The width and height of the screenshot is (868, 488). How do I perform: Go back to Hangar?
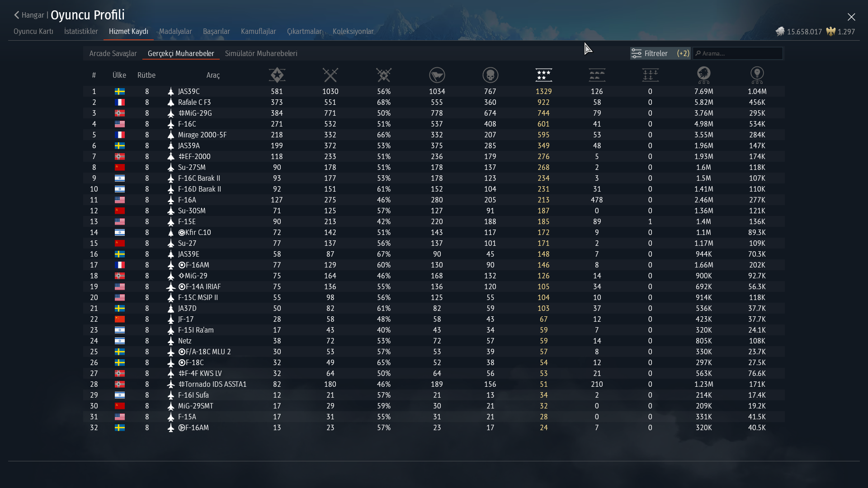pyautogui.click(x=29, y=15)
